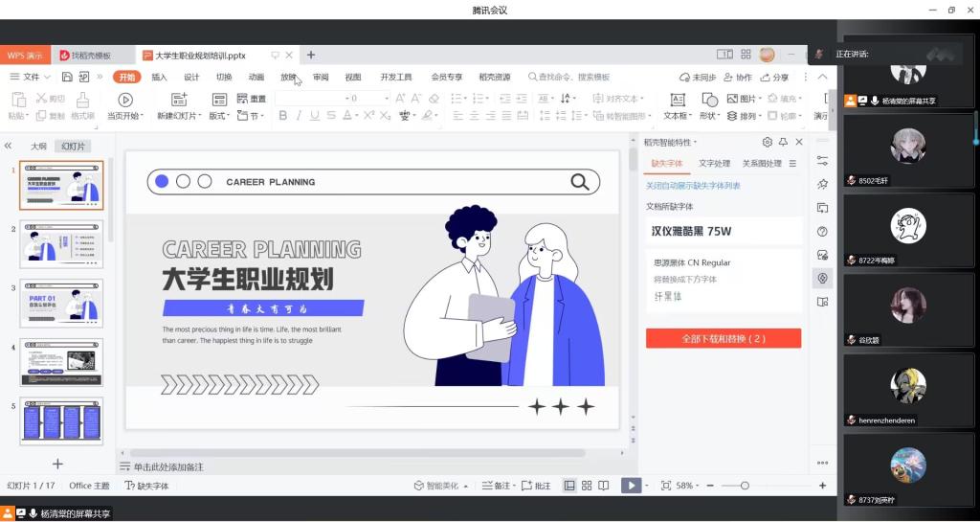Click the 文本框 text box icon
Viewport: 980px width, 522px height.
677,99
